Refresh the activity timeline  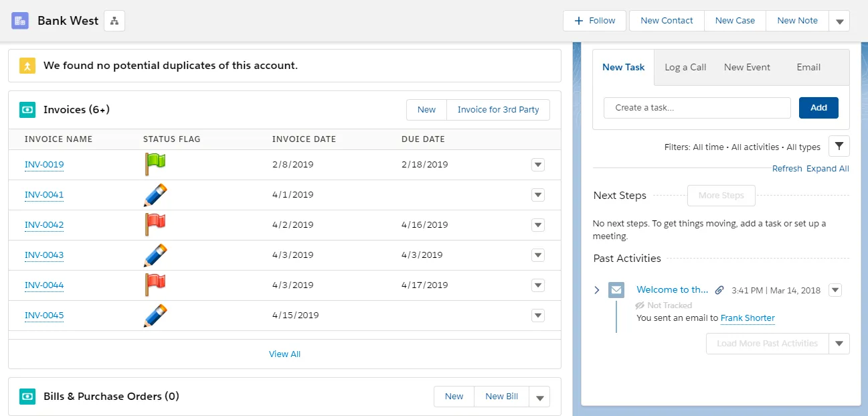(x=787, y=169)
